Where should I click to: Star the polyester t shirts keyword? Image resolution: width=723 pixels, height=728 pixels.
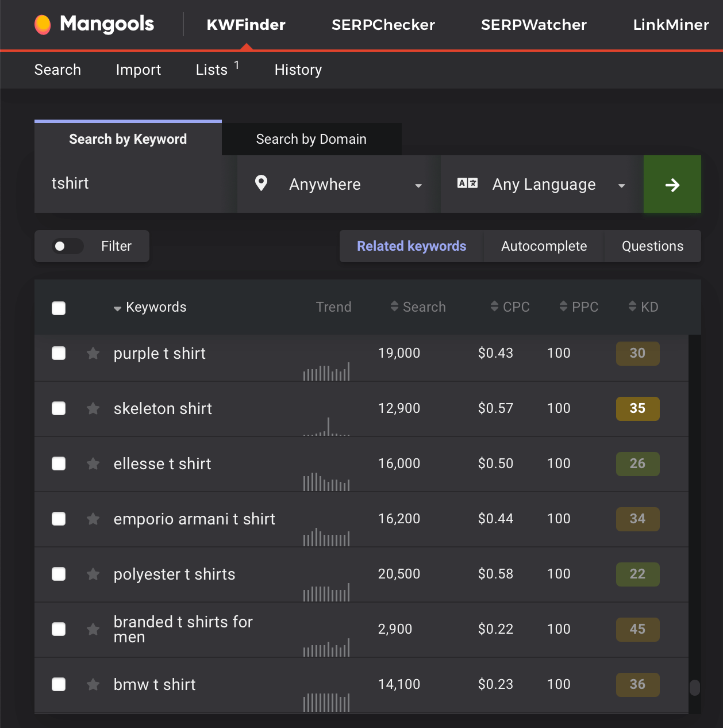(93, 574)
